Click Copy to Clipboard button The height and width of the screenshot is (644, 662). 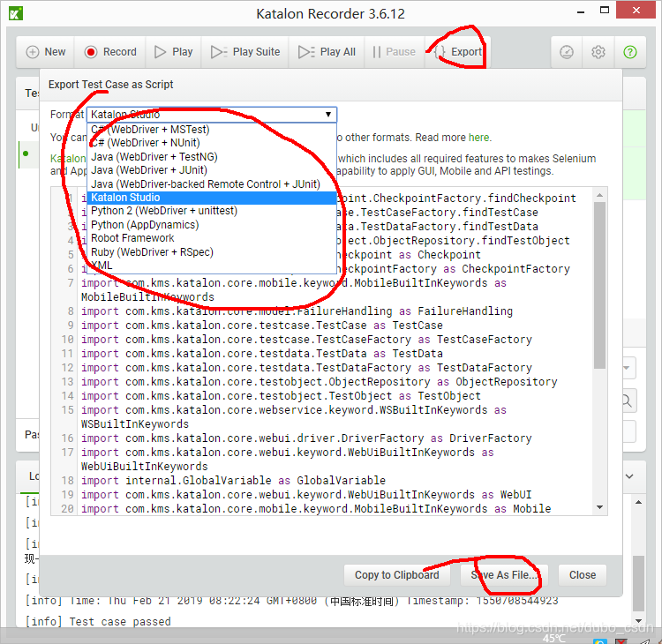(397, 575)
